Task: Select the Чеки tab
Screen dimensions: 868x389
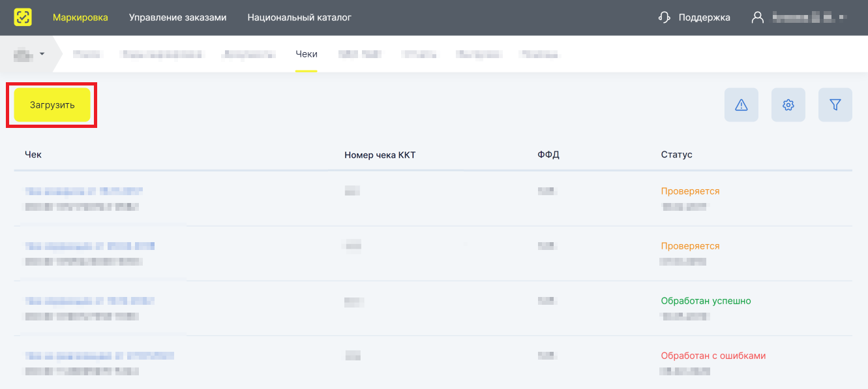Action: [307, 54]
